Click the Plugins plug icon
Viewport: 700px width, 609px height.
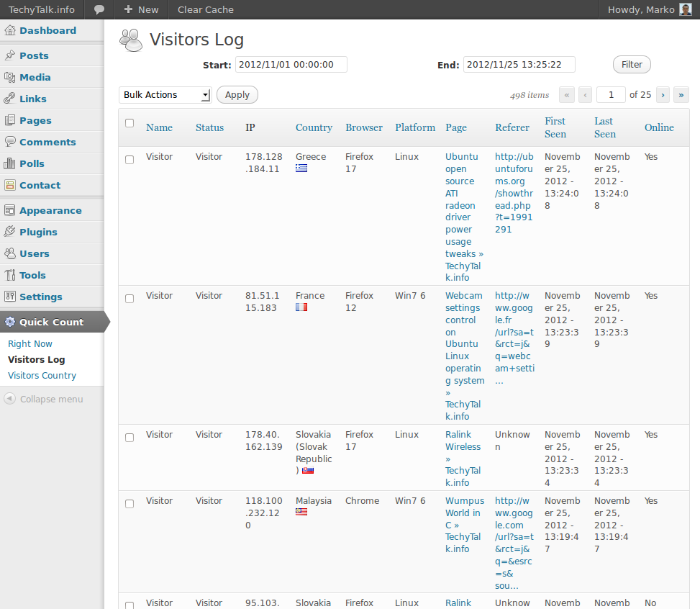coord(10,232)
